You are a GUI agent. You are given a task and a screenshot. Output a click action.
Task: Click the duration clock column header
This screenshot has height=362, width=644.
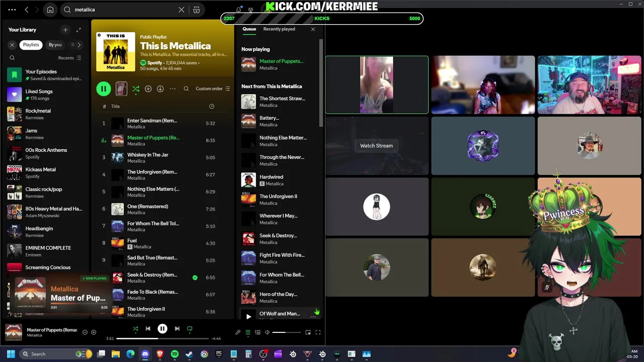tap(211, 106)
